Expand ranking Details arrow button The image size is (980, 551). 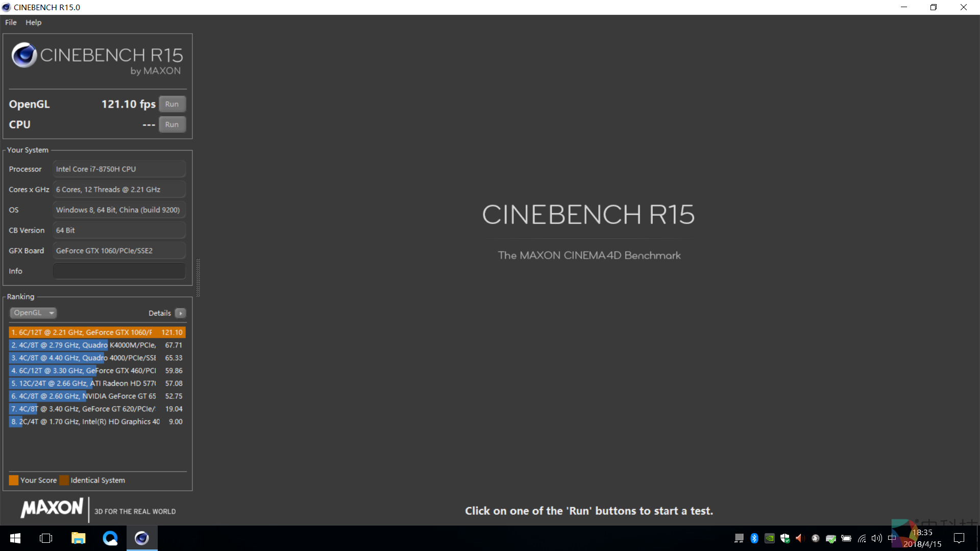click(x=180, y=313)
